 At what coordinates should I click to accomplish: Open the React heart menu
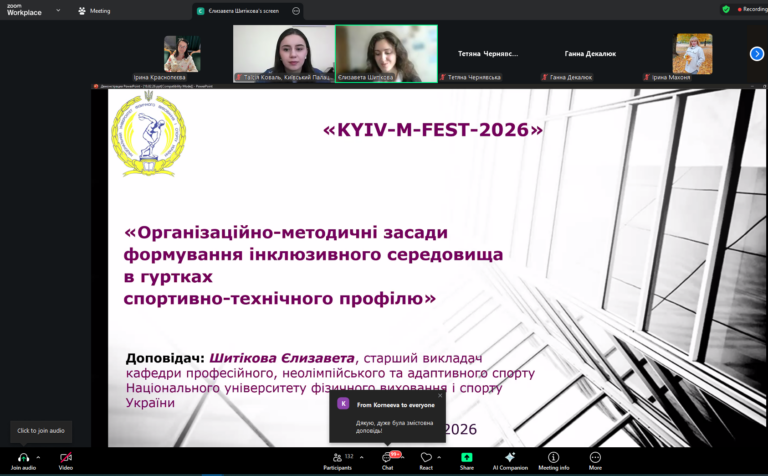point(426,457)
